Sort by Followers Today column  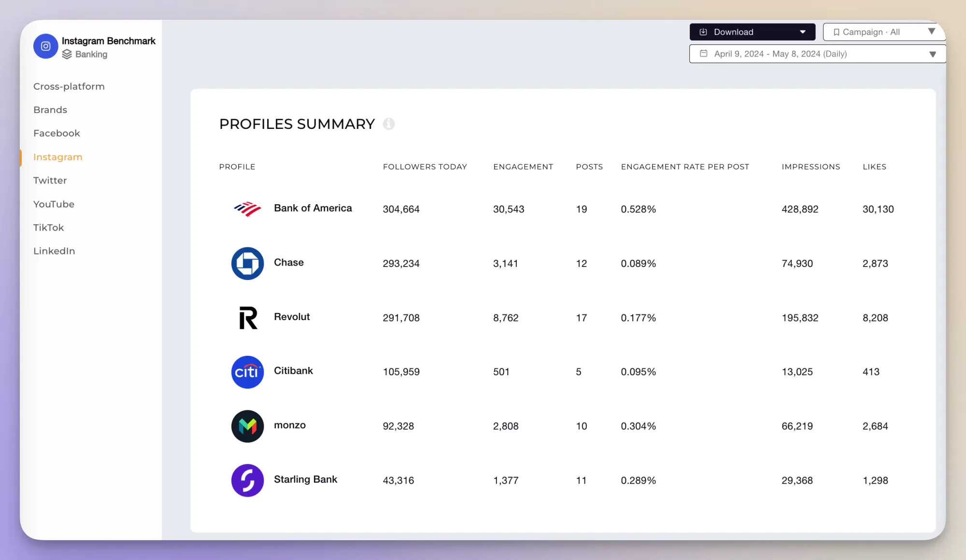[x=425, y=167]
